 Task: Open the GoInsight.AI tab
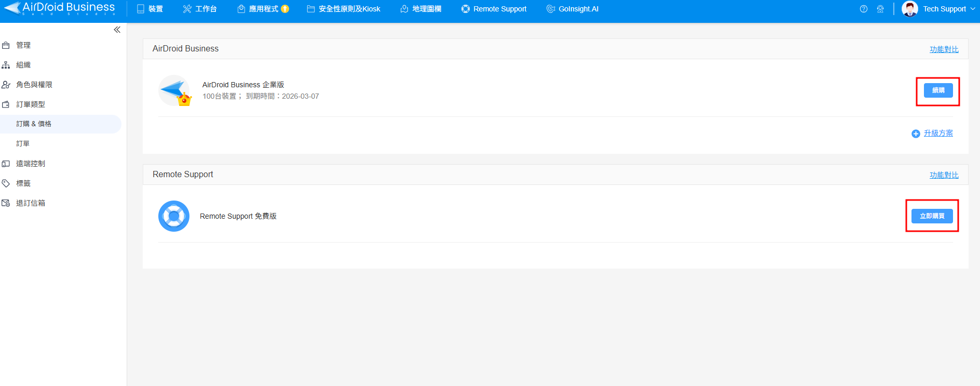click(x=573, y=9)
